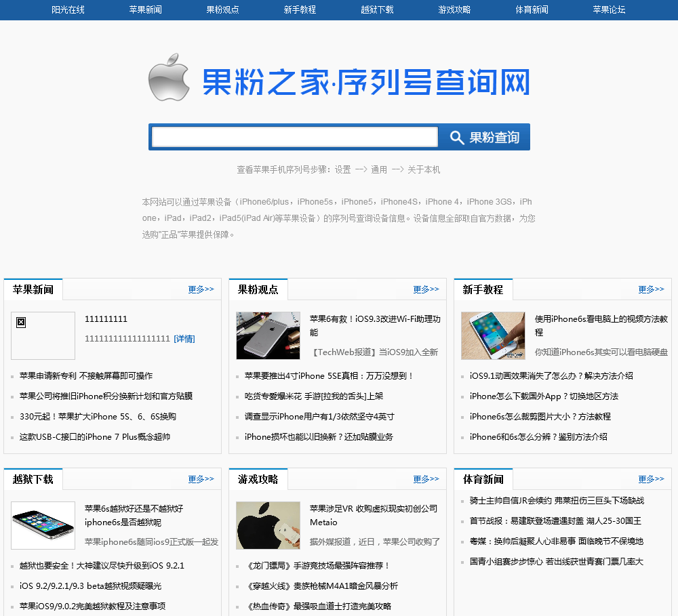Open 首节战报:易建联登场遭遇封盖 湖人25-30国王
Screen dimensions: 678x616
(556, 520)
